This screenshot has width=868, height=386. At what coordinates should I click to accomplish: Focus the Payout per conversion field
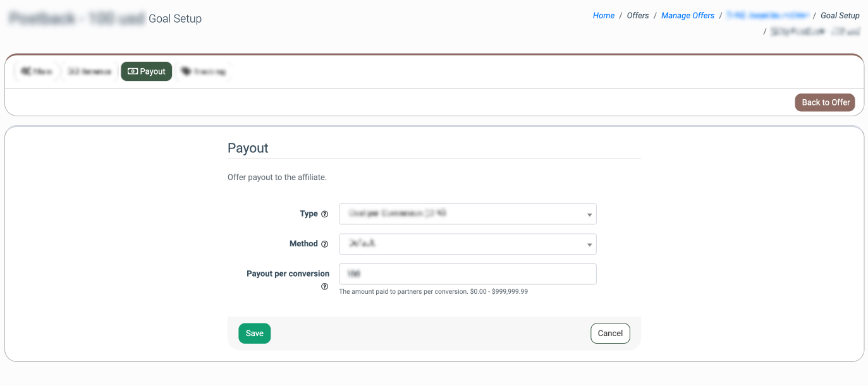click(467, 274)
